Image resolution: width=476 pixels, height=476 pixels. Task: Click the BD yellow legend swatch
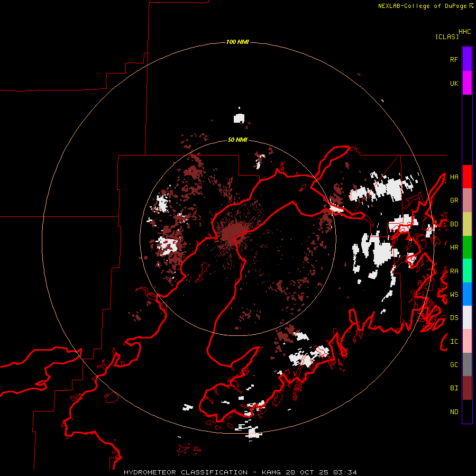[x=467, y=224]
